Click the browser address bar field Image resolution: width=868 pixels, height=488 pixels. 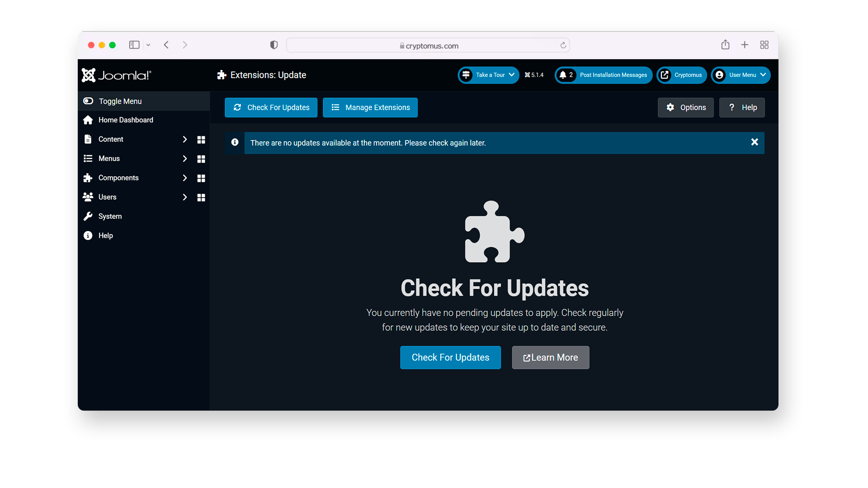(x=429, y=45)
